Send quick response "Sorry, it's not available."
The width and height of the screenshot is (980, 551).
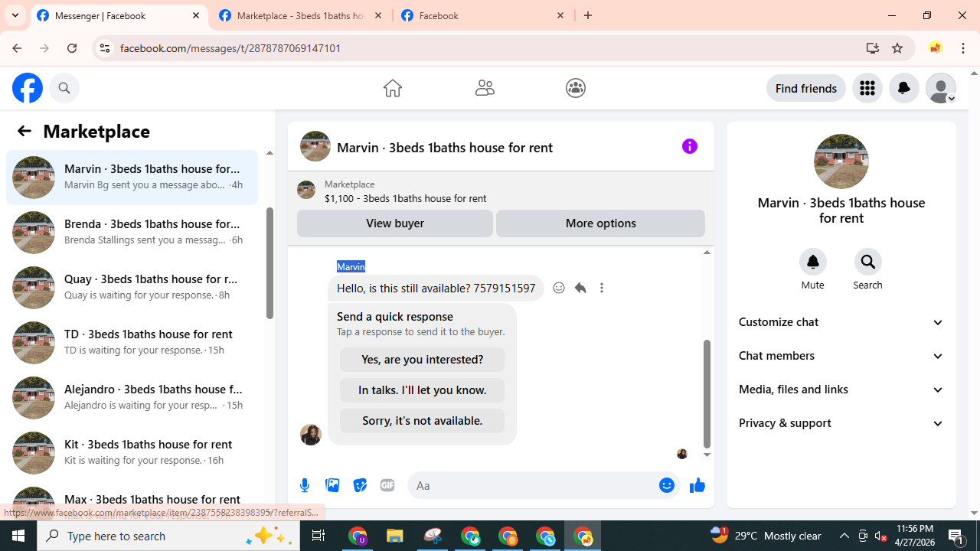423,421
